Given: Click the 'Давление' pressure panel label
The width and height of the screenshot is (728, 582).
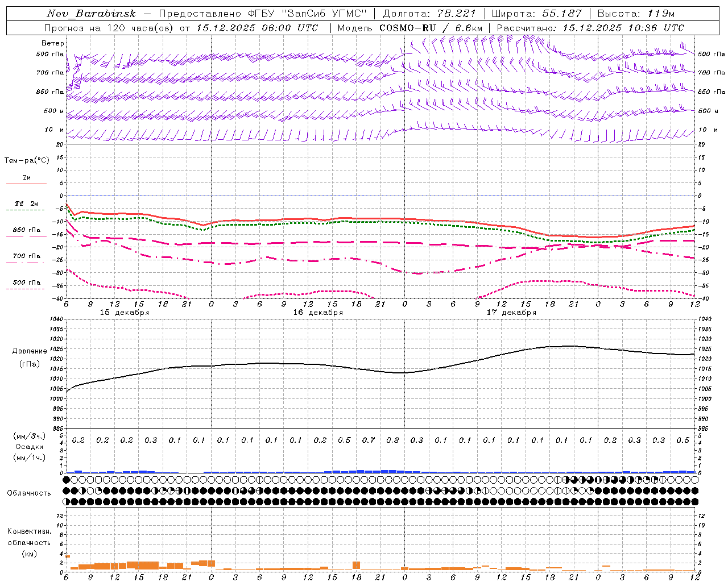Looking at the screenshot, I should (x=30, y=351).
